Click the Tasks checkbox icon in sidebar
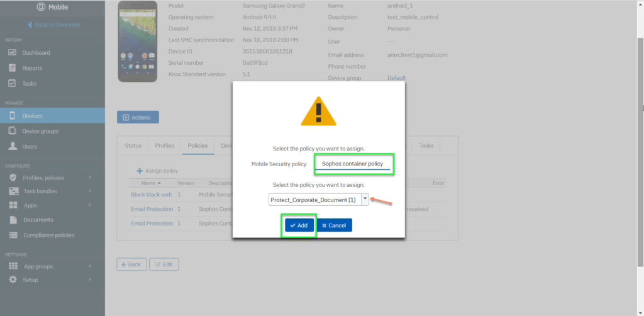 (13, 84)
